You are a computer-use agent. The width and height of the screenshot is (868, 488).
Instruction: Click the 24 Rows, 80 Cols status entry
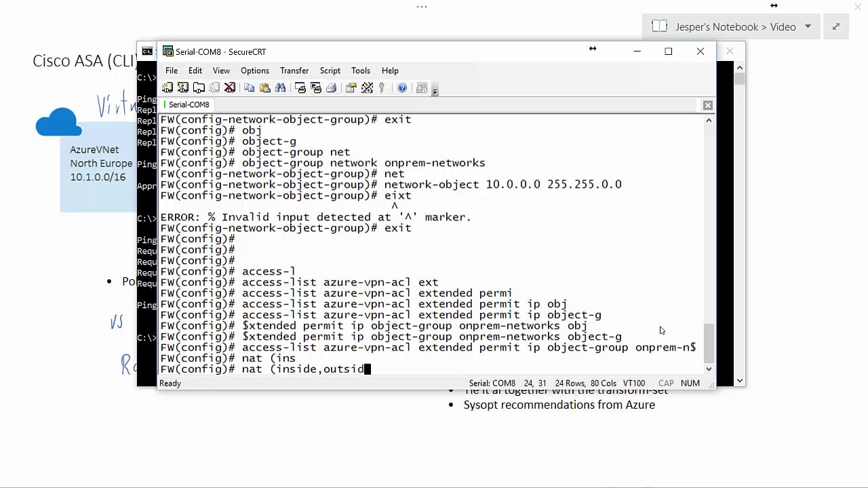point(586,383)
